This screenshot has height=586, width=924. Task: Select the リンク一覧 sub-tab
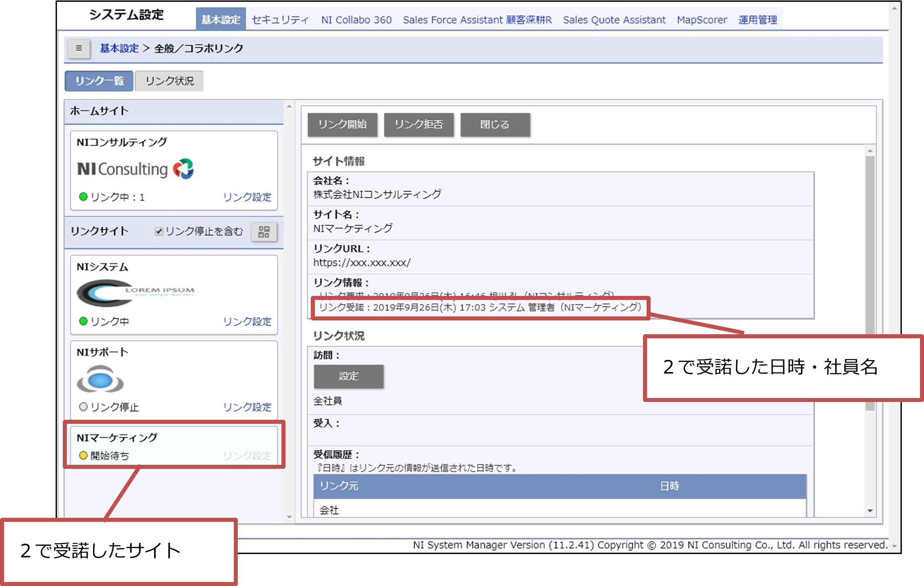point(99,81)
